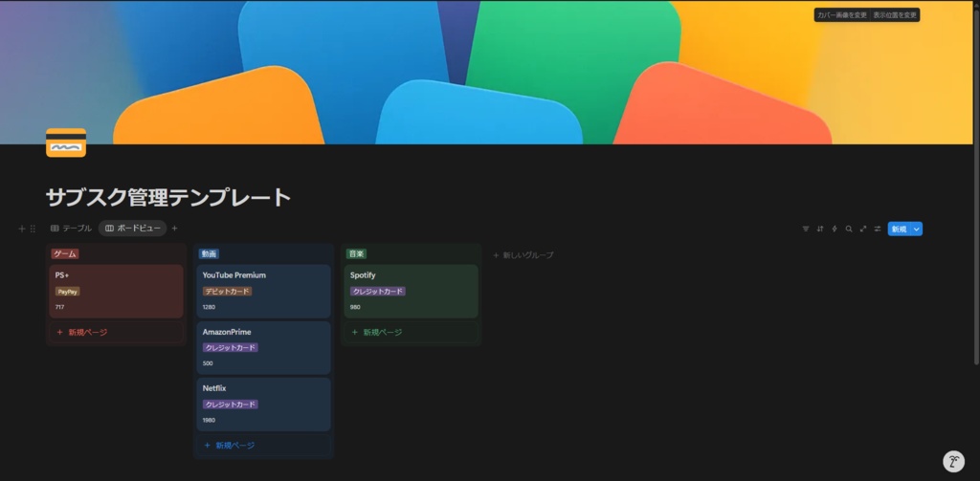Click the credit card page icon

[x=66, y=142]
